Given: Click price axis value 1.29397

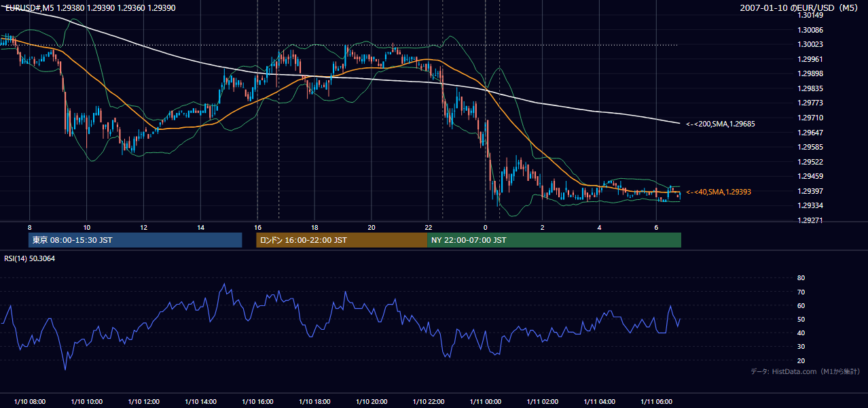Looking at the screenshot, I should pyautogui.click(x=812, y=191).
